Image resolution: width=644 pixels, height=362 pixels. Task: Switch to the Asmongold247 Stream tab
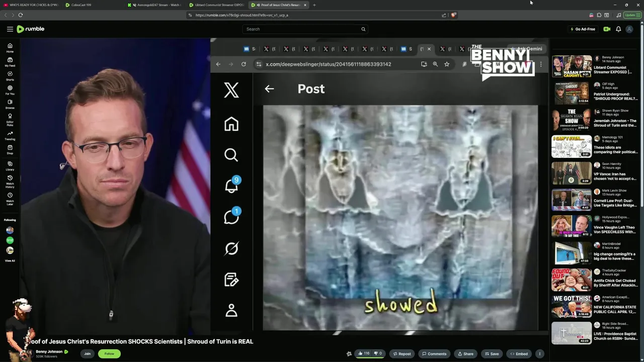[155, 5]
